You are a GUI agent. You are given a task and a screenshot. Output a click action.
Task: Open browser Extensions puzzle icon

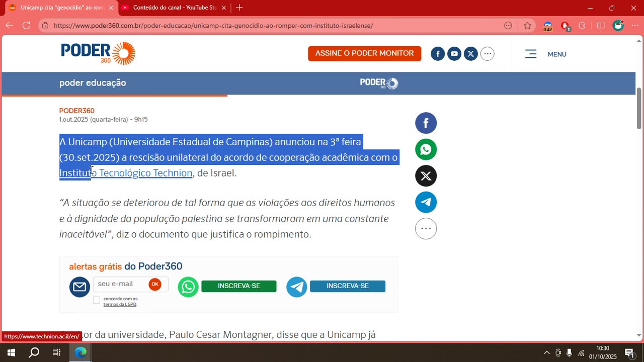click(x=582, y=26)
